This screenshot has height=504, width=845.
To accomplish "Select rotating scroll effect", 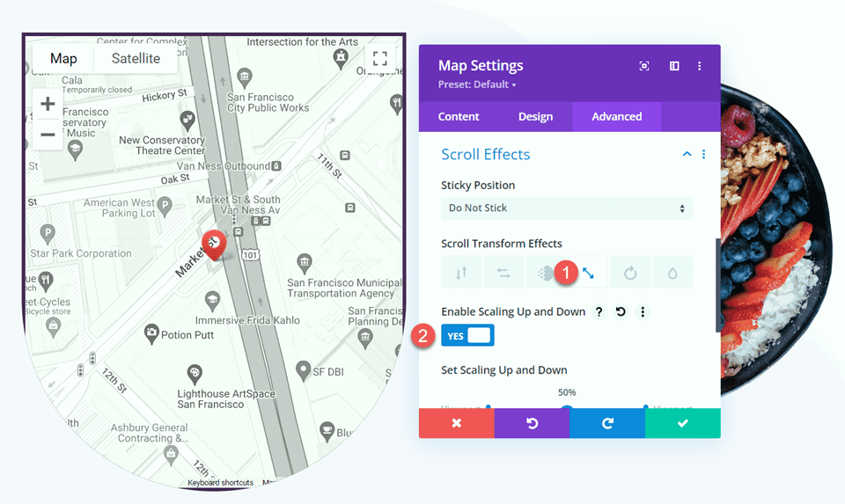I will tap(630, 273).
